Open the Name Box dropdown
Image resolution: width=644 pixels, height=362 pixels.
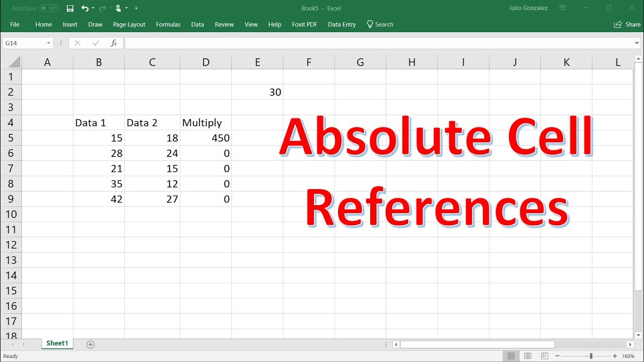pyautogui.click(x=49, y=43)
